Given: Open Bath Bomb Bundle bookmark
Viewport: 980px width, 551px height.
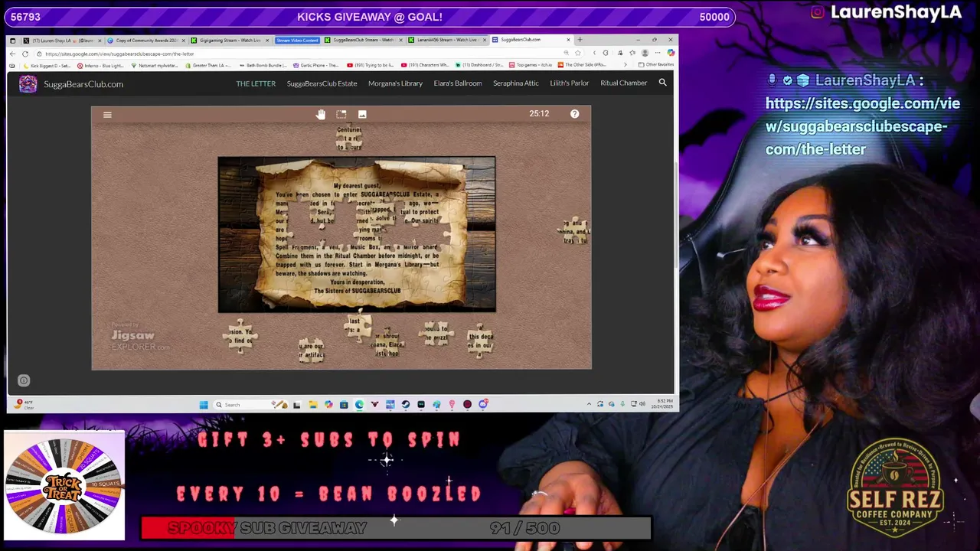Looking at the screenshot, I should 263,66.
